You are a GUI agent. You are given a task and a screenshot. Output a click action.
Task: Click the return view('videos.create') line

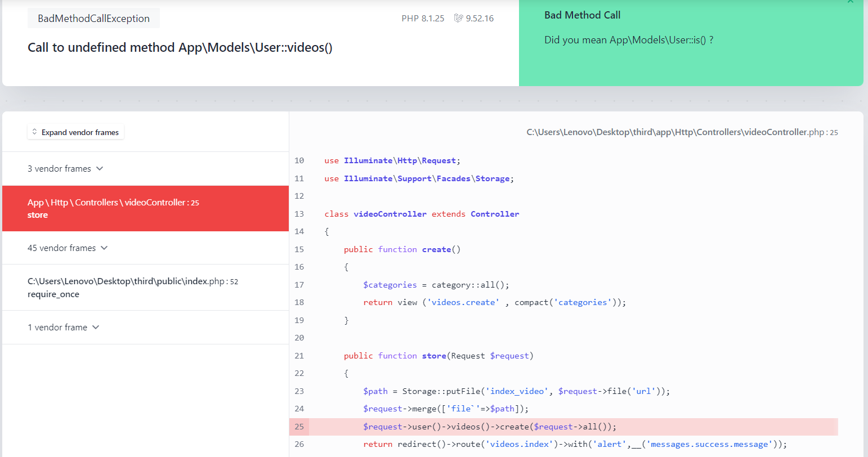495,302
